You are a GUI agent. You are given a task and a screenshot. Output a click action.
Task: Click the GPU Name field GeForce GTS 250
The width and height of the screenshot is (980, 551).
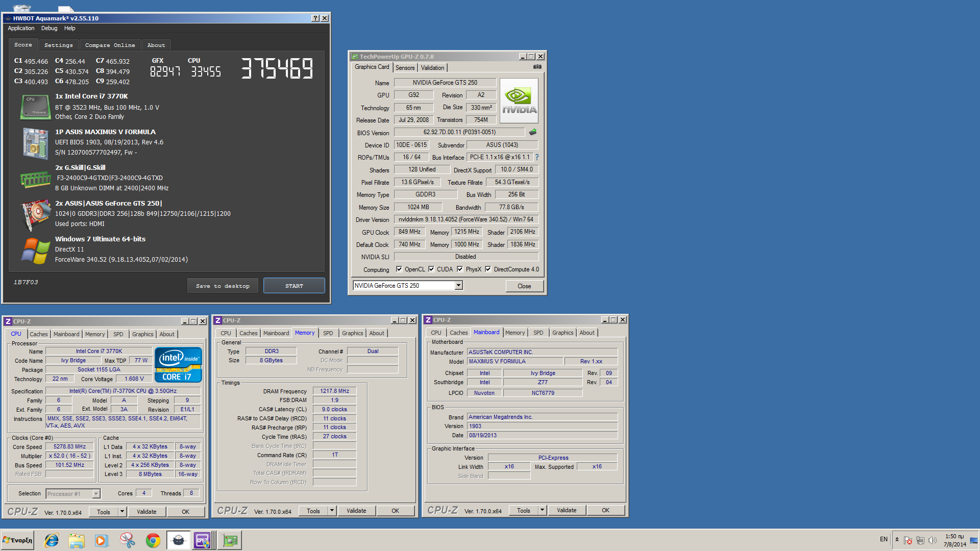(445, 83)
